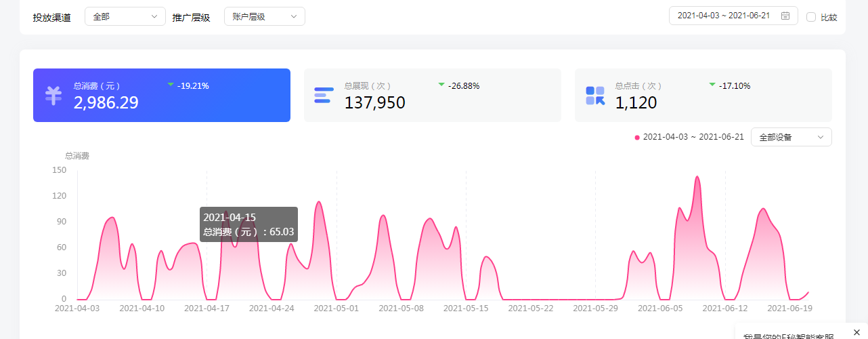Click the green down arrow beside -19.21%
This screenshot has width=868, height=339.
(x=171, y=84)
